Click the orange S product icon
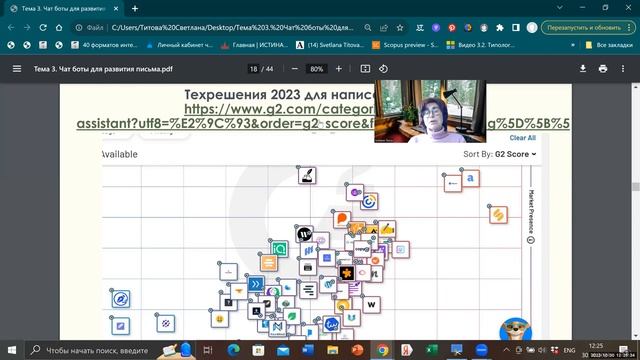 coord(498,215)
